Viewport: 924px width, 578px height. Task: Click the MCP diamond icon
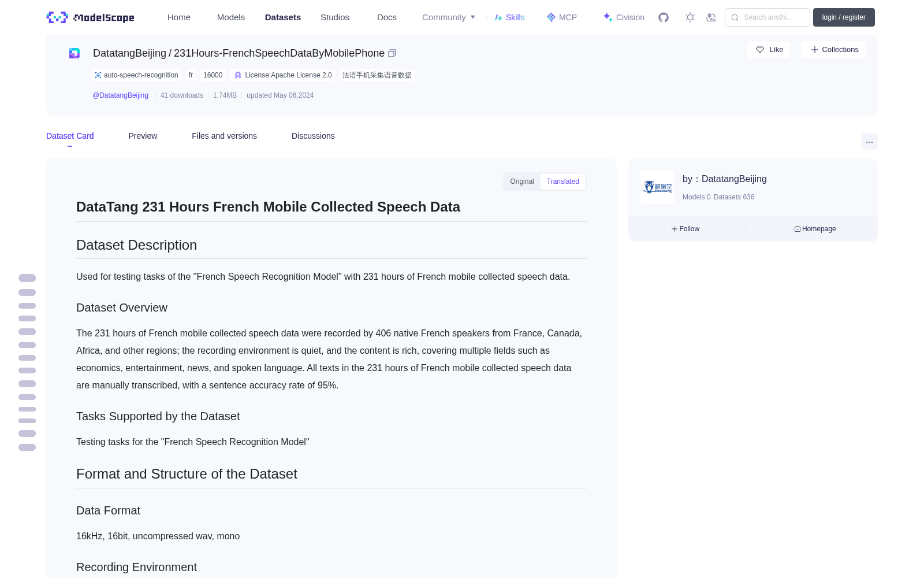click(551, 17)
